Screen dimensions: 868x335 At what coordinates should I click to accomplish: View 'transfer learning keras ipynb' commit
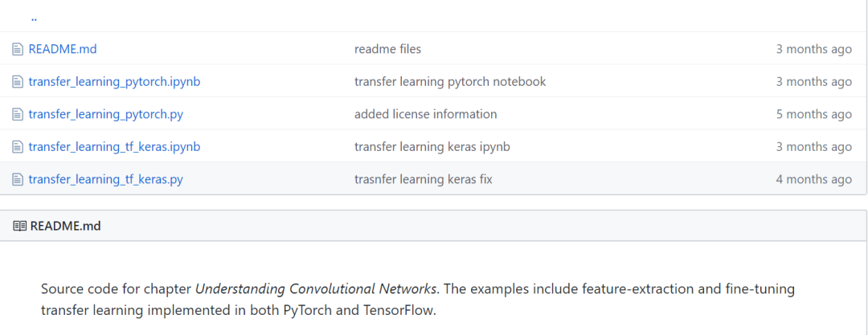point(432,147)
